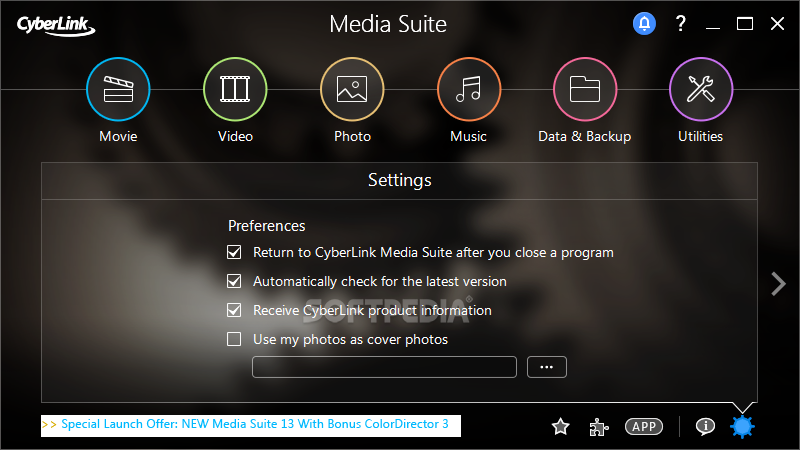
Task: Maximize the Media Suite window
Action: click(745, 23)
